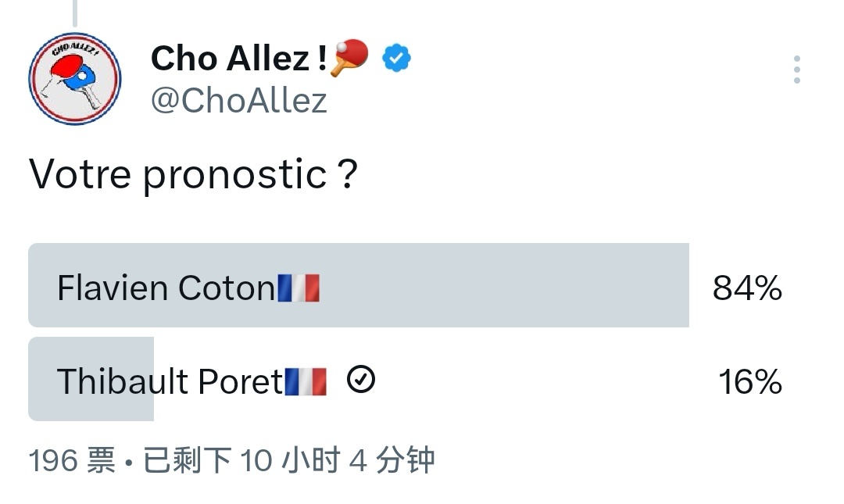
Task: Click the French flag beside Flavien Coton
Action: coord(299,288)
